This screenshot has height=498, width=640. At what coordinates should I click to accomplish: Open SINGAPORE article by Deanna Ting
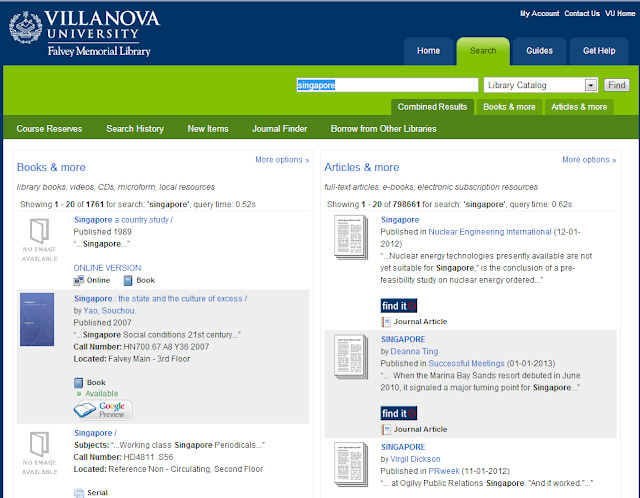[x=403, y=340]
